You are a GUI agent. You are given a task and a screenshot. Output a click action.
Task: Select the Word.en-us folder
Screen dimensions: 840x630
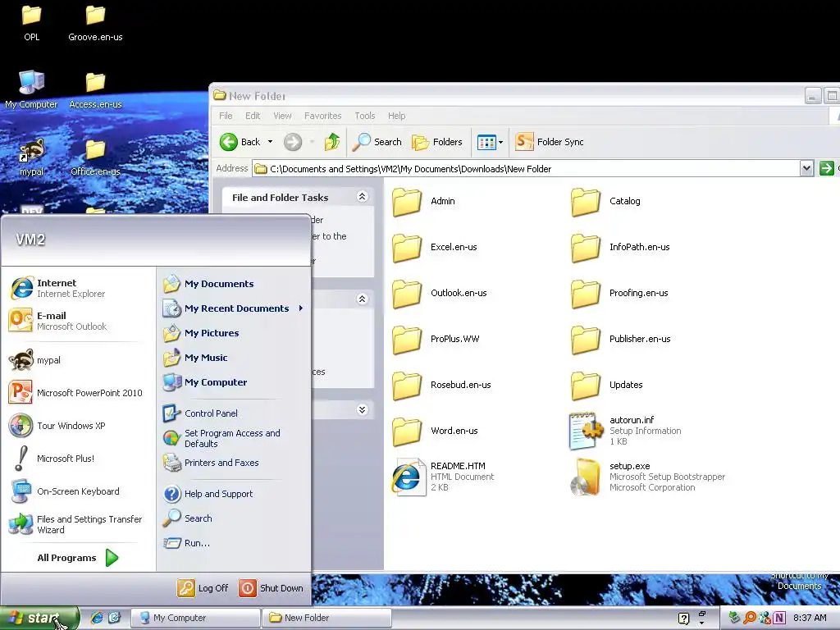coord(436,431)
